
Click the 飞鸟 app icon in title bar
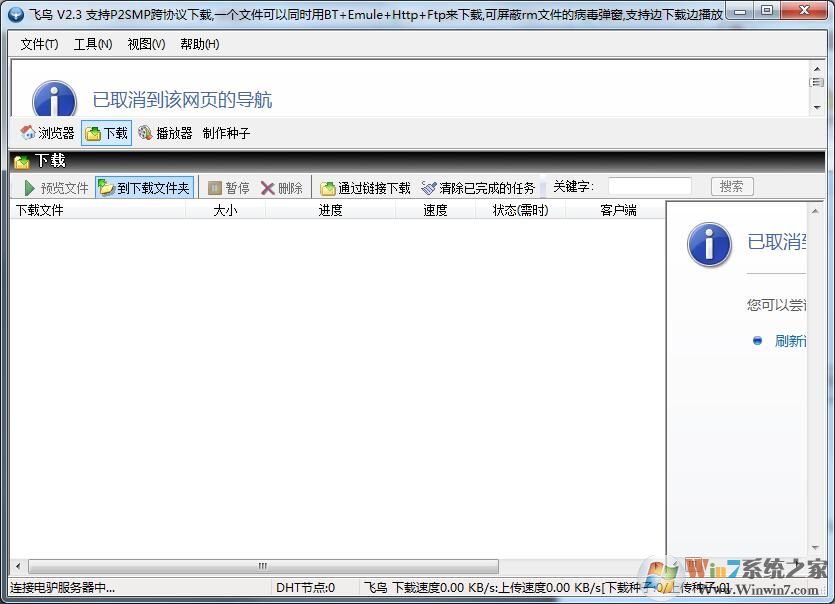[15, 14]
